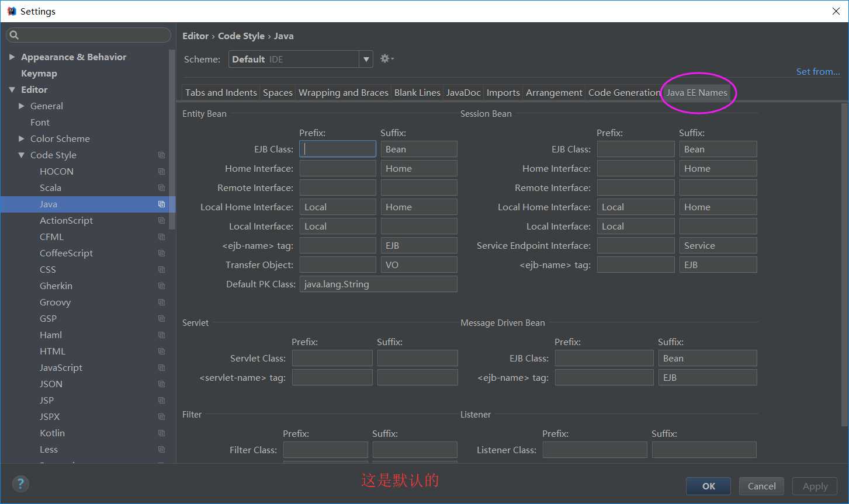Click the settings tree vertical scrollbar
The height and width of the screenshot is (504, 849).
click(x=172, y=139)
